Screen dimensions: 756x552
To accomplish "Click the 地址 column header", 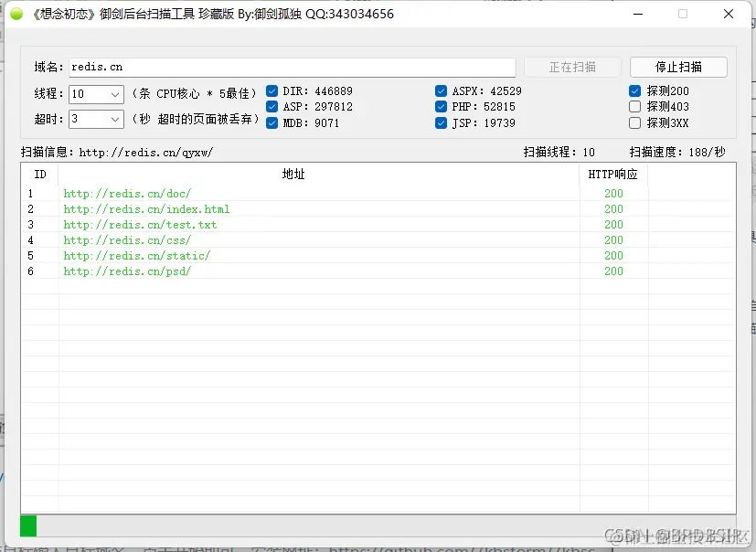I will 293,174.
